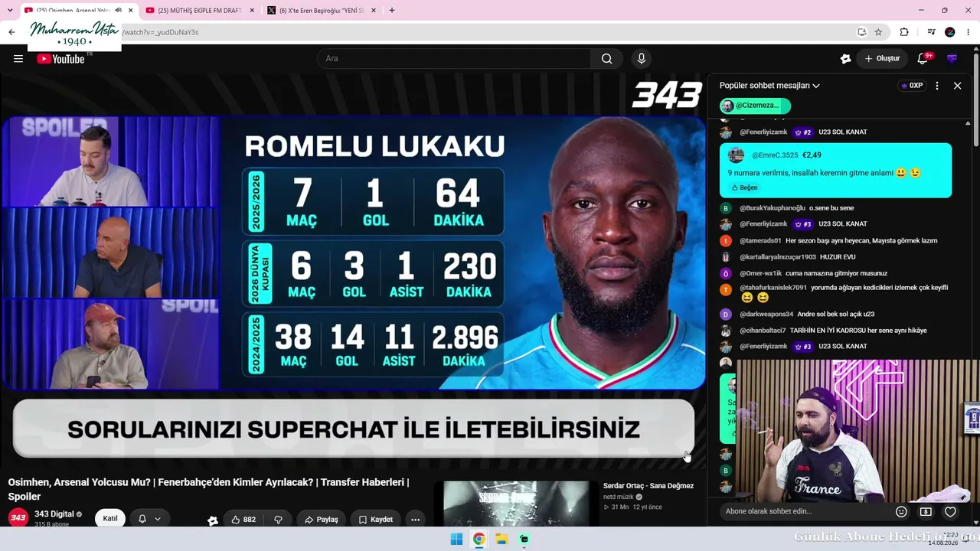Open the Chrome profile avatar
The width and height of the screenshot is (980, 551).
[x=950, y=32]
